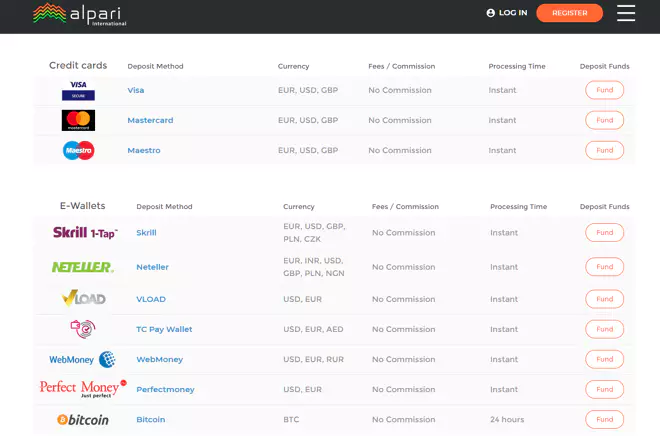660x436 pixels.
Task: Select 'Instant' in the Perfectmoney row
Action: tap(504, 389)
